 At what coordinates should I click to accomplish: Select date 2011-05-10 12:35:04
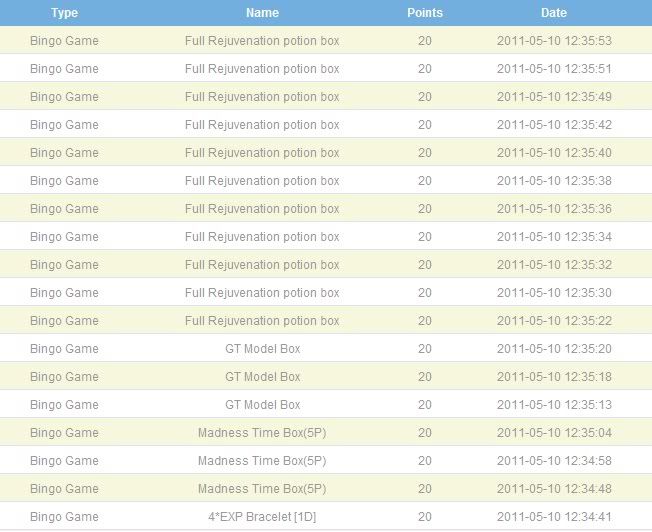point(554,433)
